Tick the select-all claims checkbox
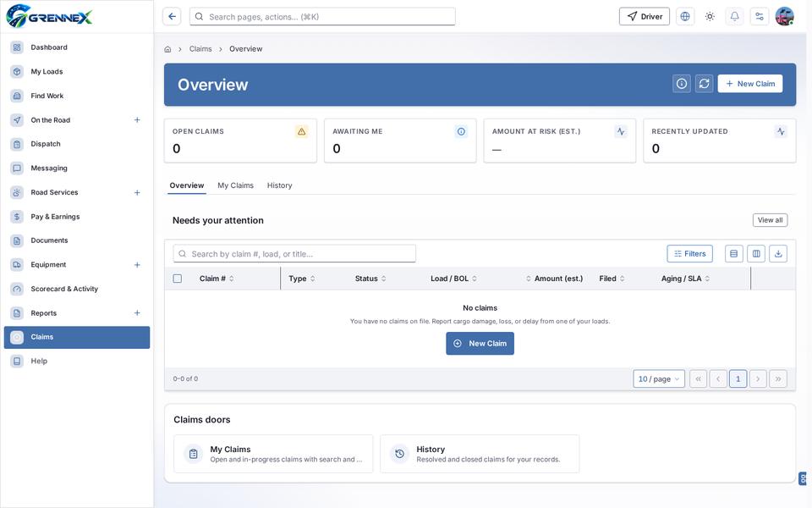 click(177, 279)
